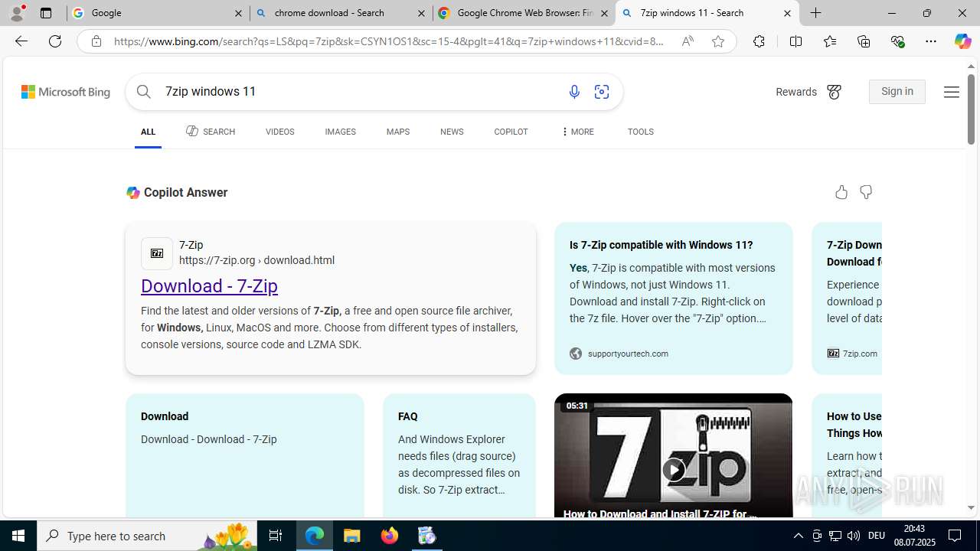Close the 7zip windows 11 tab
The width and height of the screenshot is (980, 551).
tap(787, 13)
